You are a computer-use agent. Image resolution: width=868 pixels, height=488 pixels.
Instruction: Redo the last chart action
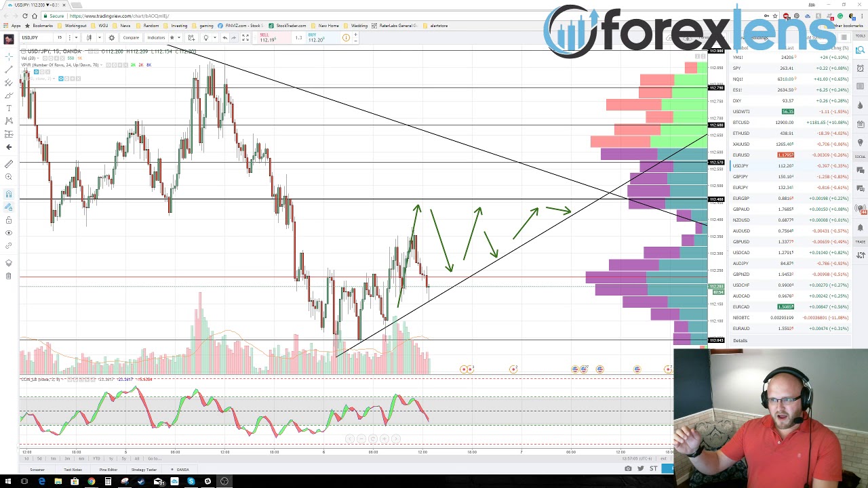coord(233,37)
